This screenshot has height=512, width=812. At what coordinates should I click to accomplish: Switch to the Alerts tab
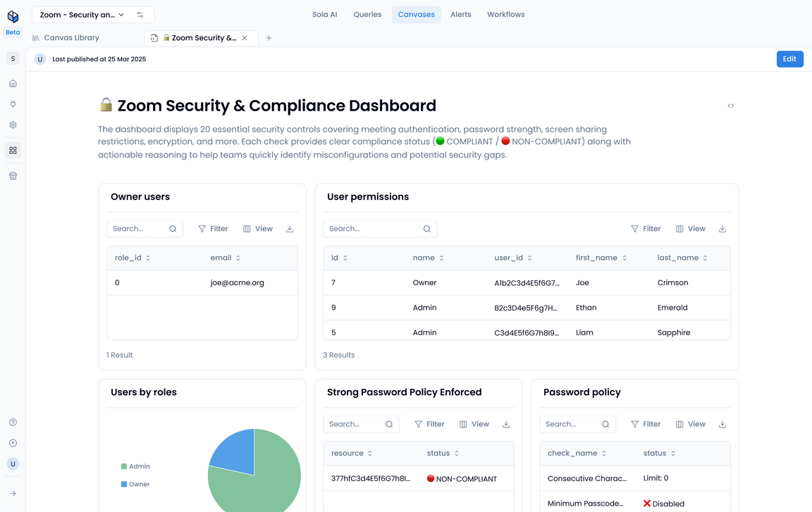point(461,15)
